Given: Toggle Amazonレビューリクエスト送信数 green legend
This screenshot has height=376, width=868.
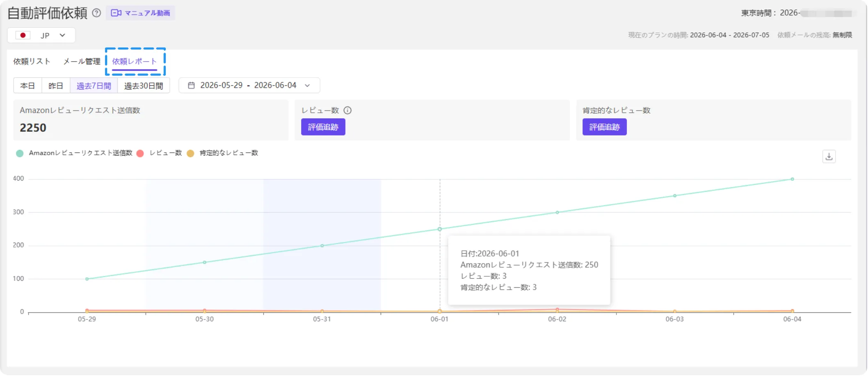Looking at the screenshot, I should 74,153.
